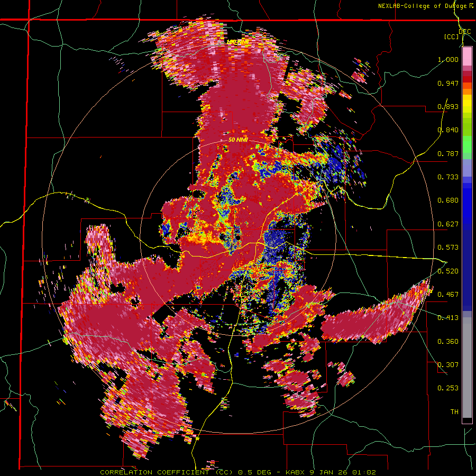Viewport: 476px width, 476px height.
Task: Click the 0.627 value on the CC scale
Action: click(x=448, y=224)
